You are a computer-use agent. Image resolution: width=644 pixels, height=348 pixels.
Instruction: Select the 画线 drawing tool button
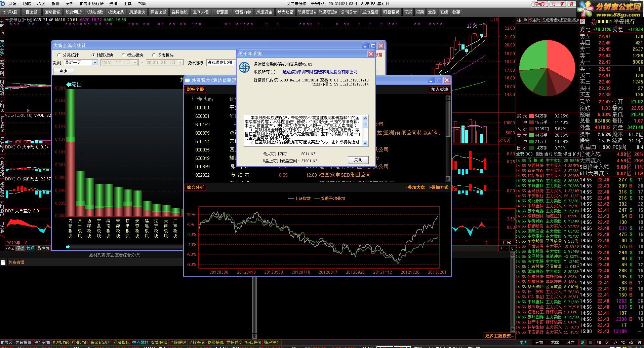(x=444, y=12)
